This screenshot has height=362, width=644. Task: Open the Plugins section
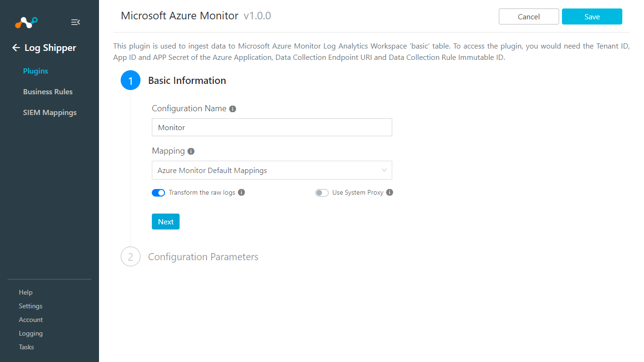click(35, 71)
